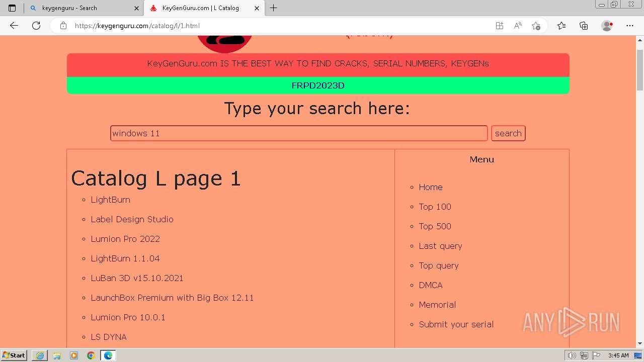Click the search box containing windows 11
The image size is (644, 362).
click(x=299, y=133)
